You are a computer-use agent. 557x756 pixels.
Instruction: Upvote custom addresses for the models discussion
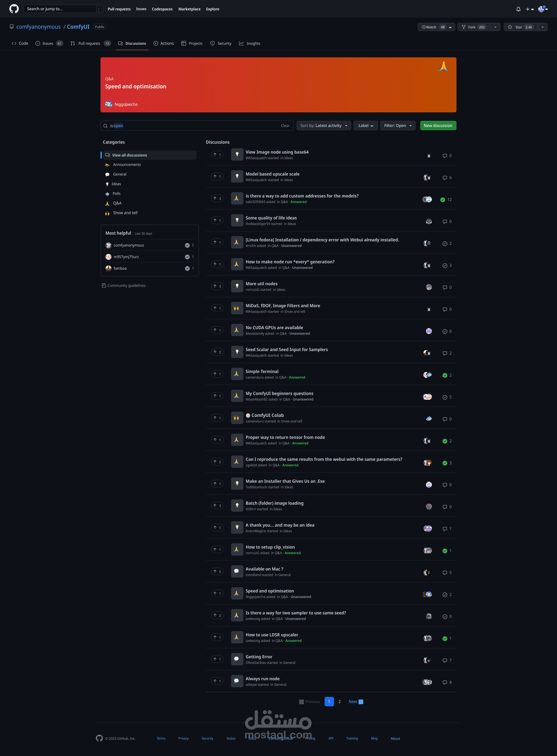click(x=217, y=199)
